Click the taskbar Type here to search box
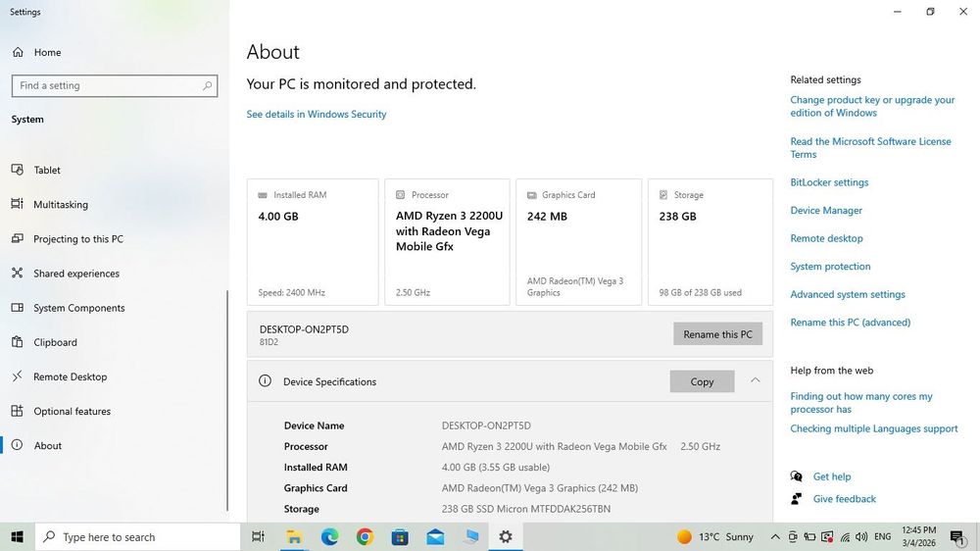Viewport: 980px width, 551px height. [x=137, y=536]
